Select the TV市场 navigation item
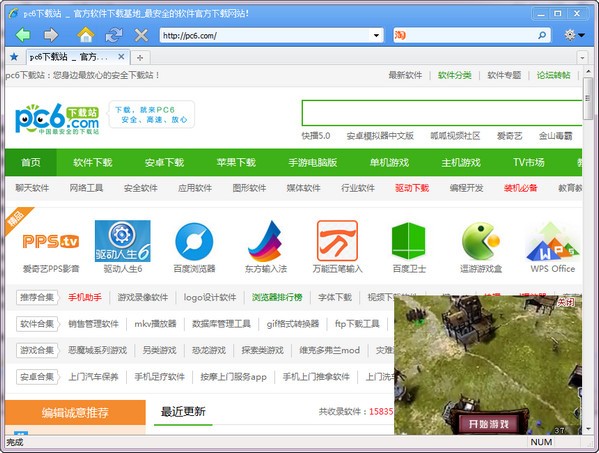 529,162
